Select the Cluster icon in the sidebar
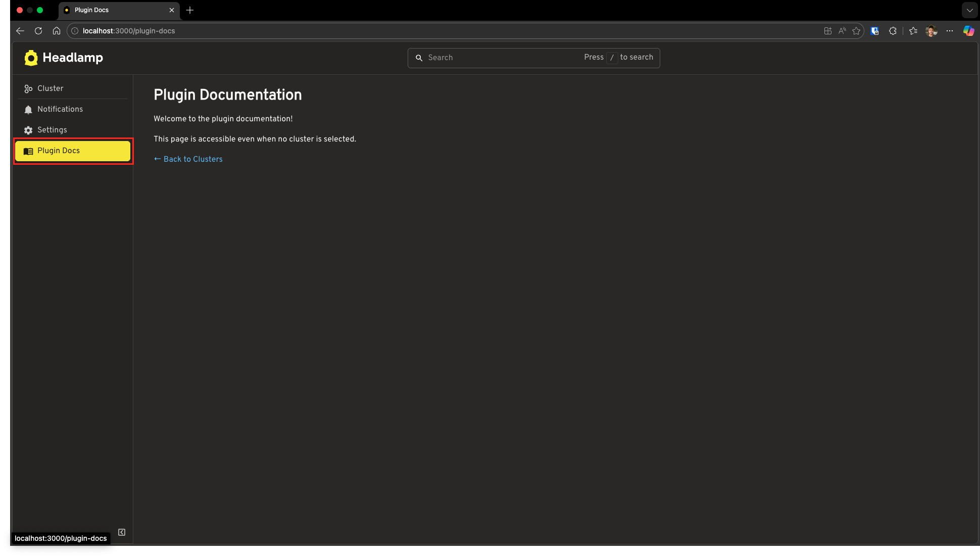Image resolution: width=980 pixels, height=558 pixels. (28, 88)
